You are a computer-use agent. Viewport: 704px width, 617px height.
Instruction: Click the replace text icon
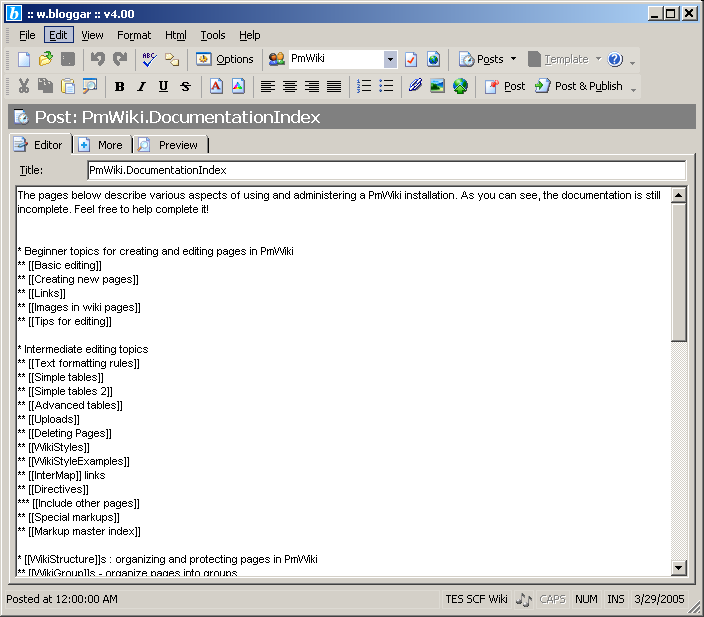[172, 59]
